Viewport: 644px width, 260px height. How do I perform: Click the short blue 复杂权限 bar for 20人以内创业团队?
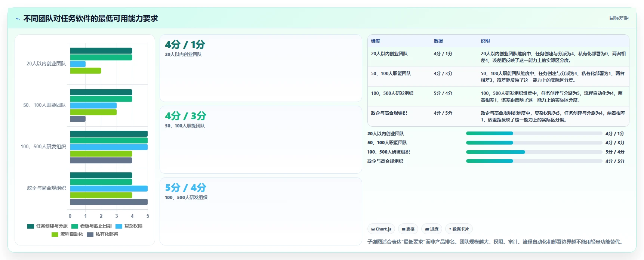[x=78, y=64]
